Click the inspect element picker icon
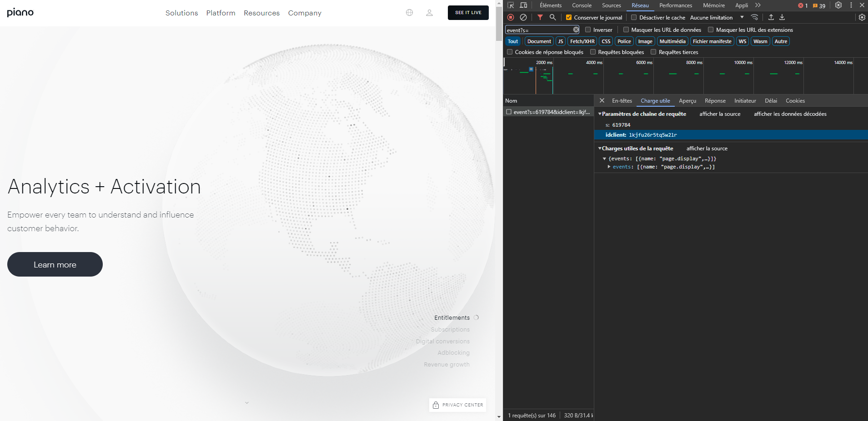This screenshot has width=868, height=421. pos(511,5)
